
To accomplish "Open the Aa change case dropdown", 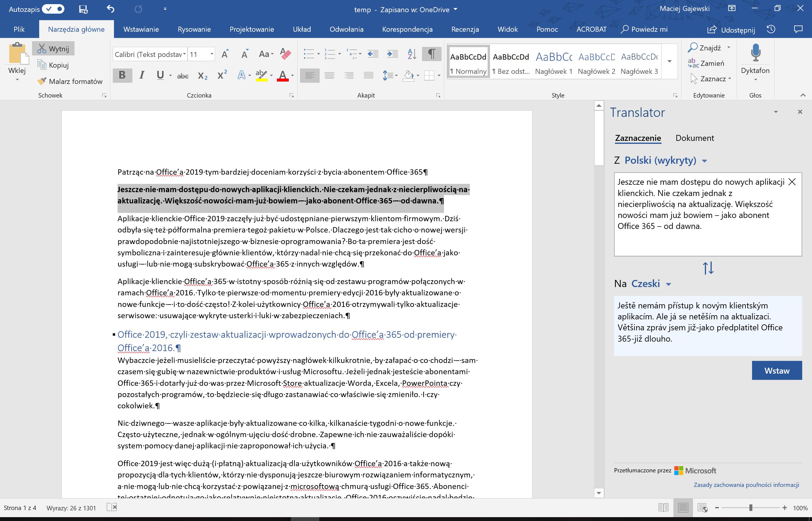I will pos(266,54).
